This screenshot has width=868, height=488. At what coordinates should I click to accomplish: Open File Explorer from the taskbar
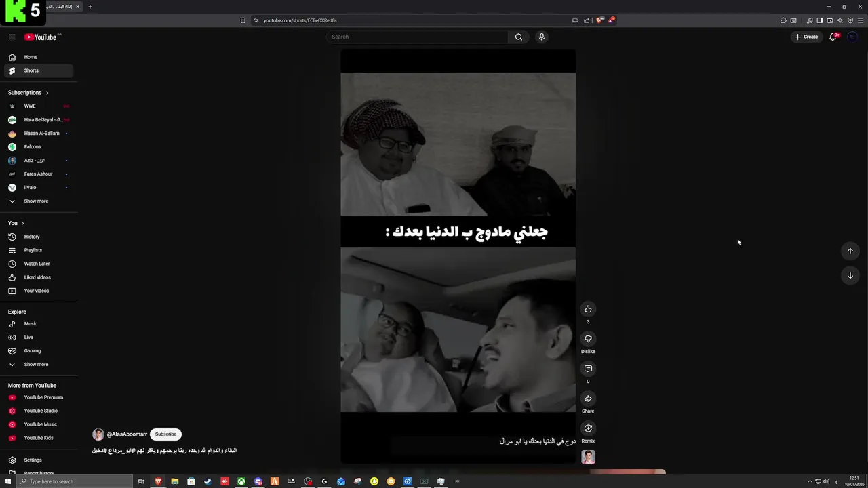pos(174,481)
